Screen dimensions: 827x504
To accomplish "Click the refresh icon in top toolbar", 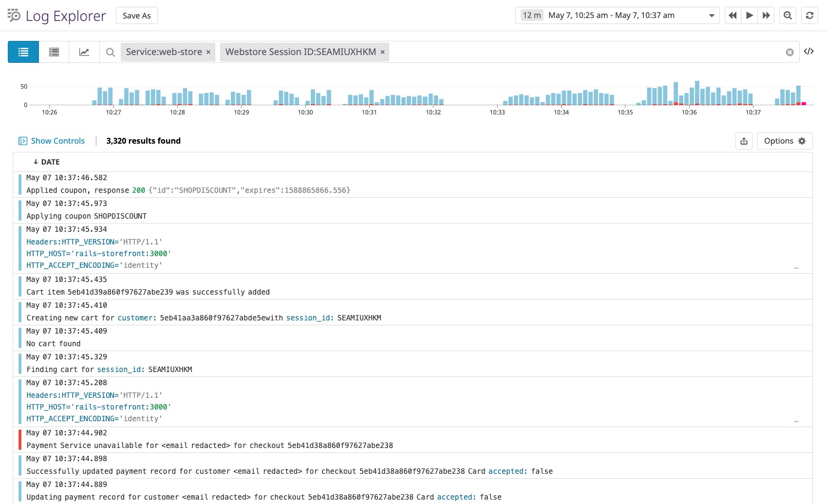I will tap(809, 16).
